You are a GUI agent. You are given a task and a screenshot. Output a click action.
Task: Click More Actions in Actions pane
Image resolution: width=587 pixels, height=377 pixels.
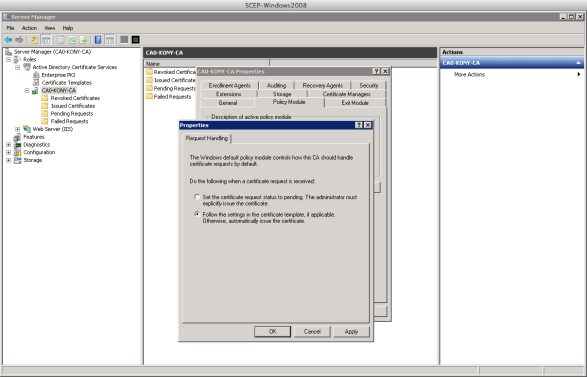click(x=469, y=75)
